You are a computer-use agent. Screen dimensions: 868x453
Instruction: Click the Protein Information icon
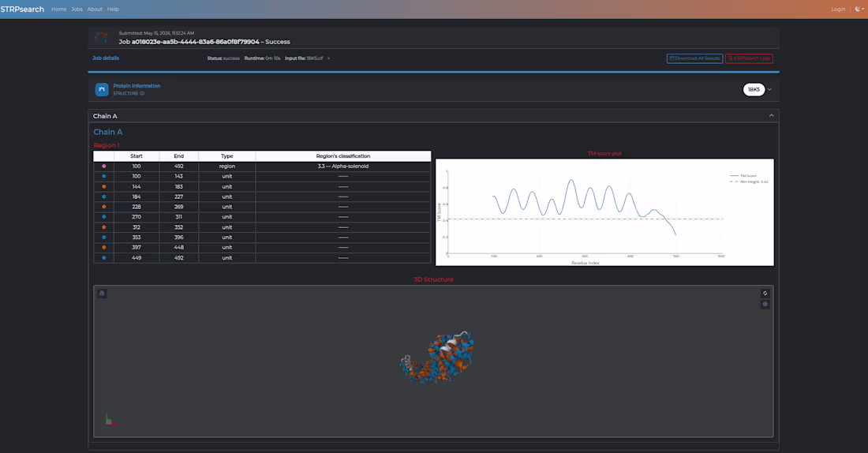click(102, 89)
